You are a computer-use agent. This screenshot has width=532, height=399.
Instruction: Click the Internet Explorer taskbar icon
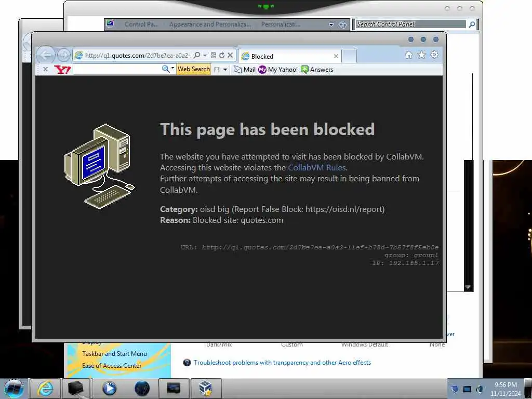click(45, 389)
